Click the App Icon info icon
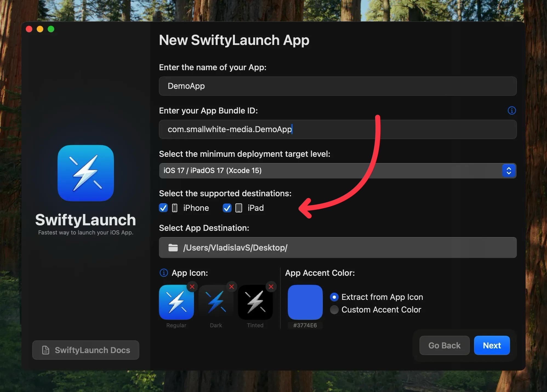The image size is (547, 392). (x=164, y=273)
